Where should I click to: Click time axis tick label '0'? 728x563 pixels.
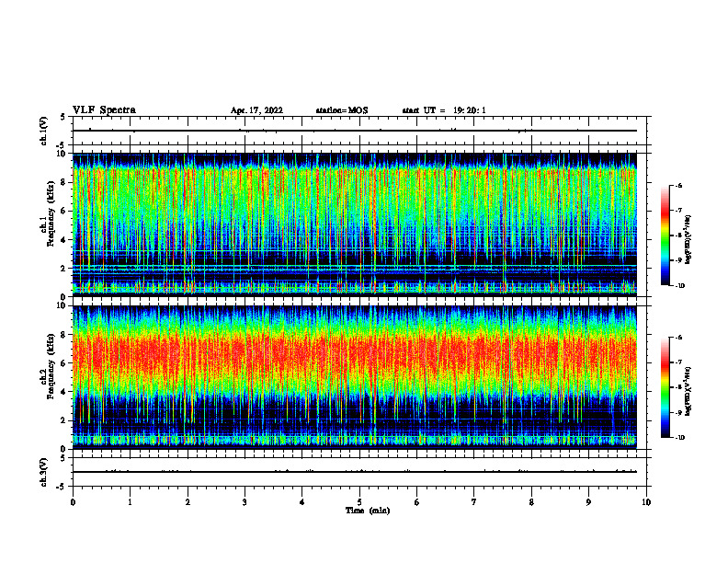[x=73, y=502]
